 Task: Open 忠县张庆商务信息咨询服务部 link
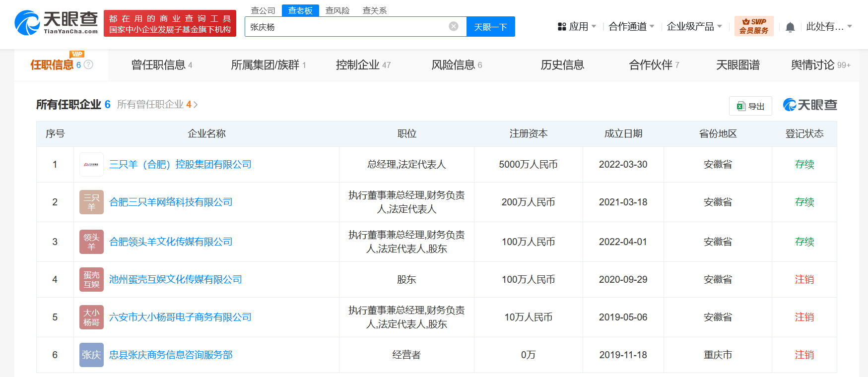[x=171, y=355]
